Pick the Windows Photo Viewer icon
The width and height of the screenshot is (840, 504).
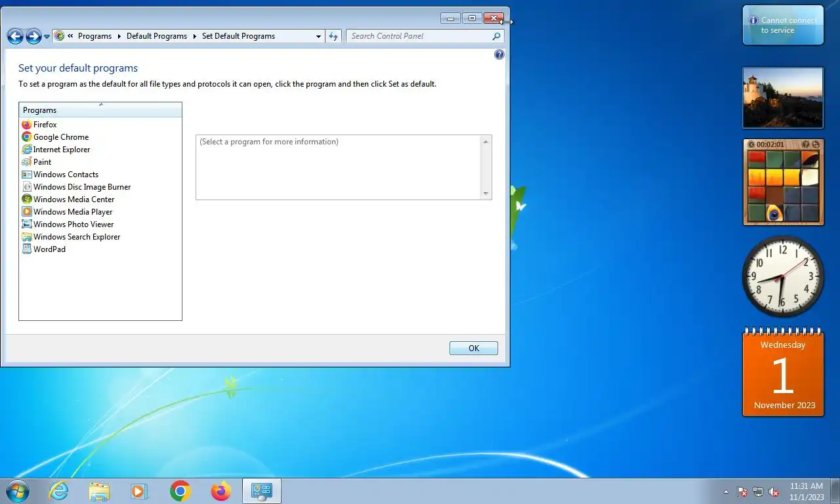(x=27, y=224)
